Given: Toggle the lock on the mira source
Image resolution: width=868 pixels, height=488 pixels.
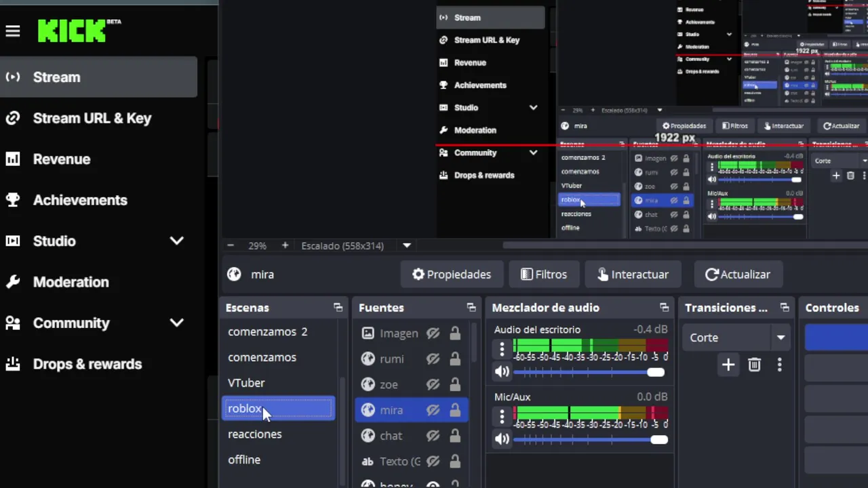Looking at the screenshot, I should pyautogui.click(x=455, y=410).
